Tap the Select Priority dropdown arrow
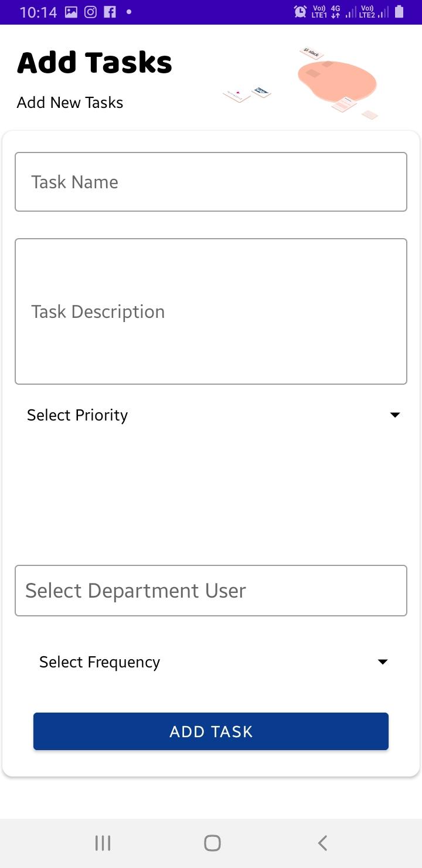422x868 pixels. pos(395,415)
